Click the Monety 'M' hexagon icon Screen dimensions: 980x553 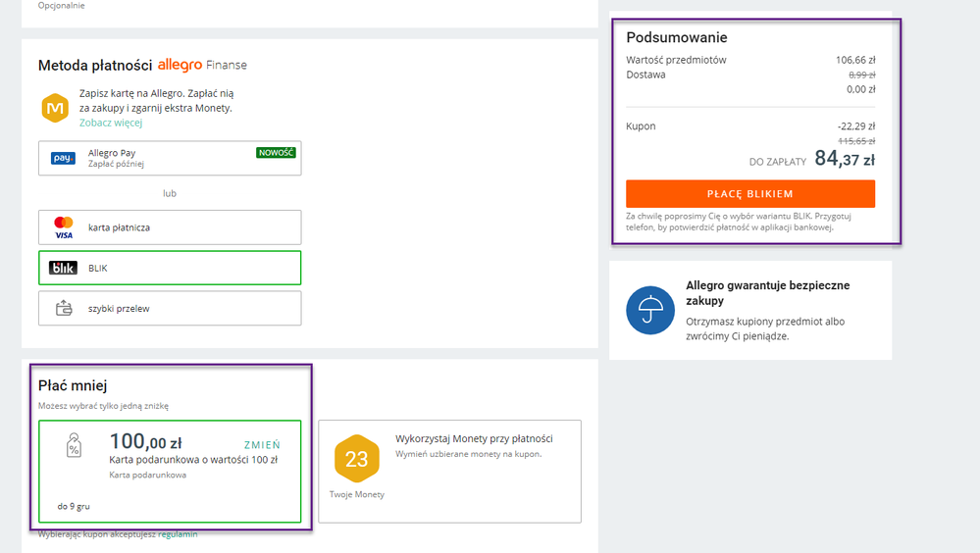click(x=55, y=108)
